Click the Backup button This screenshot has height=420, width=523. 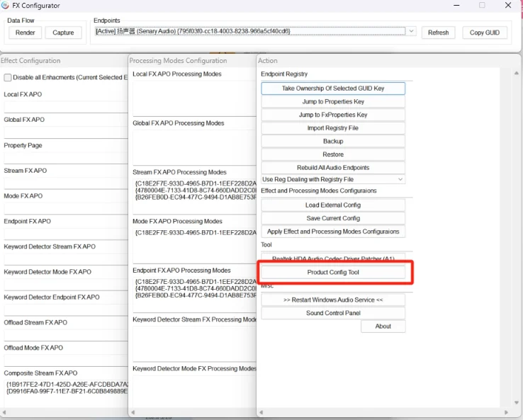[x=333, y=142]
